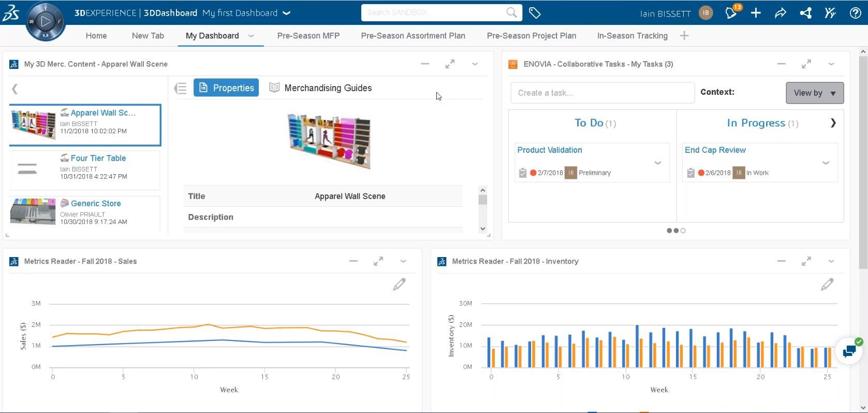Toggle the list panel collapse icon
This screenshot has width=868, height=413.
(180, 89)
